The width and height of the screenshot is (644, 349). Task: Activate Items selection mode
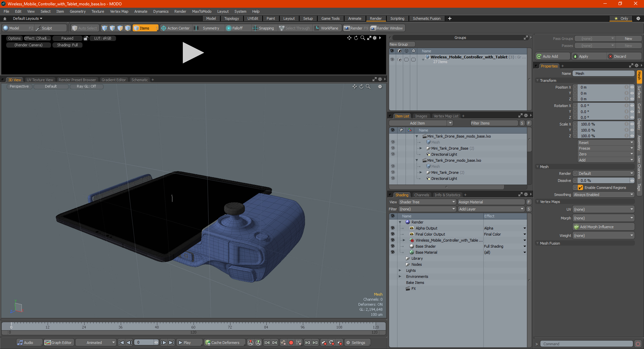pos(145,28)
